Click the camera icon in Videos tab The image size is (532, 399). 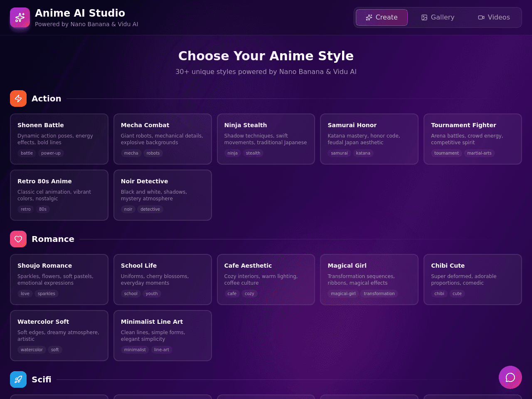click(x=481, y=17)
